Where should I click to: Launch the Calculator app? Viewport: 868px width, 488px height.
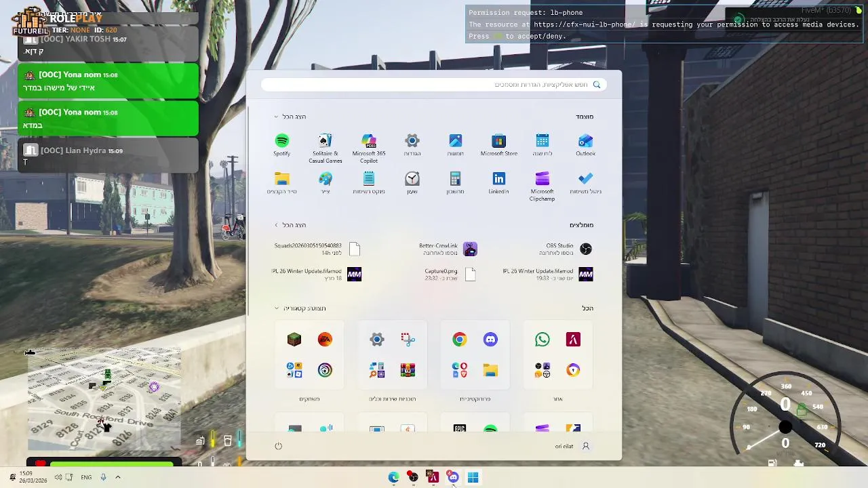point(455,183)
